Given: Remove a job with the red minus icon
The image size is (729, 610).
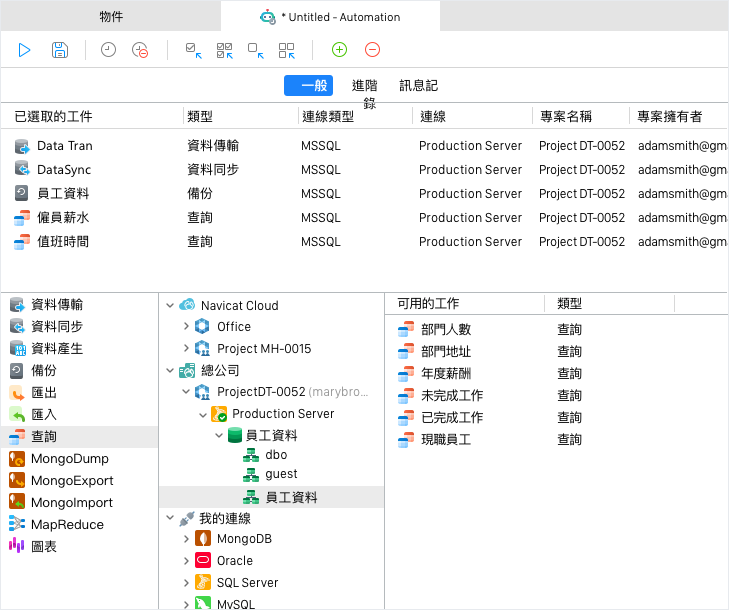Looking at the screenshot, I should click(x=372, y=50).
